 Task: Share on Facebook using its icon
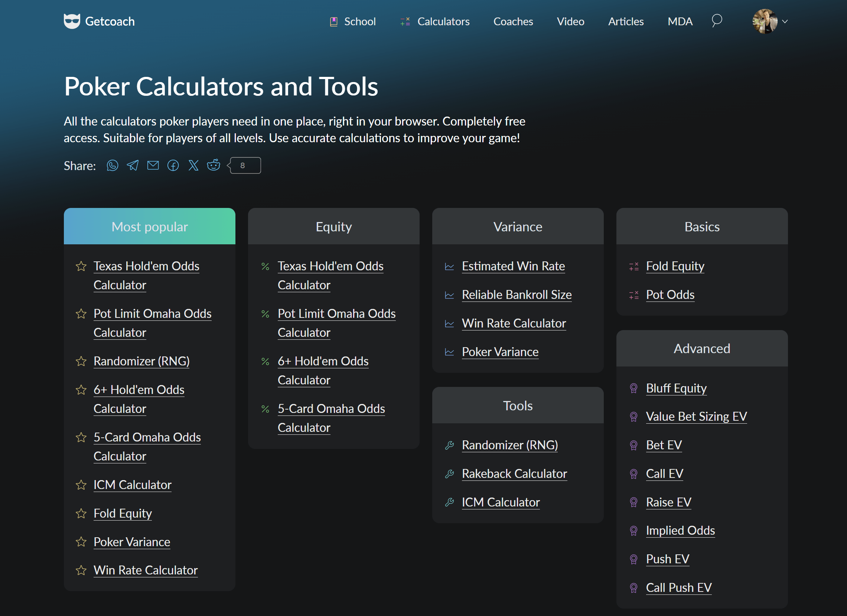click(x=173, y=165)
